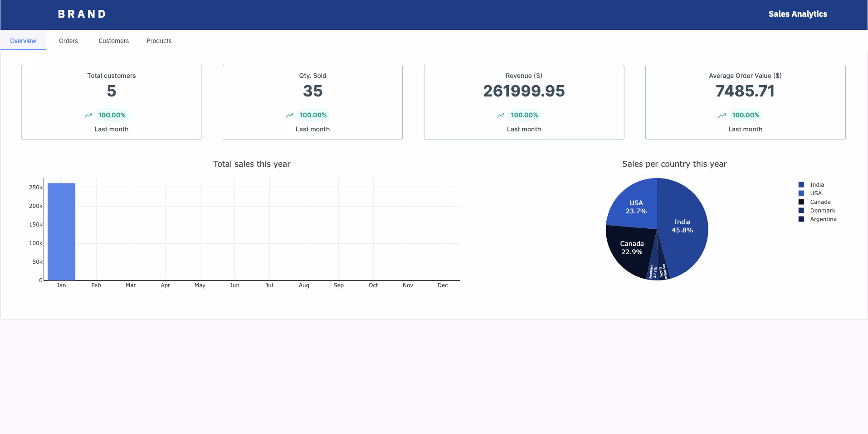Go to the Products tab
868x434 pixels.
[x=159, y=41]
